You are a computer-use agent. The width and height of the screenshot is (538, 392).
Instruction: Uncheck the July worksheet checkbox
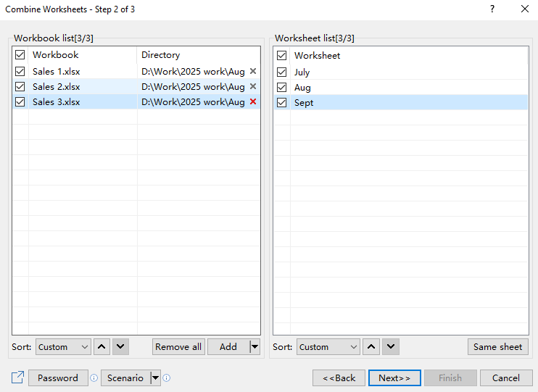pyautogui.click(x=282, y=72)
